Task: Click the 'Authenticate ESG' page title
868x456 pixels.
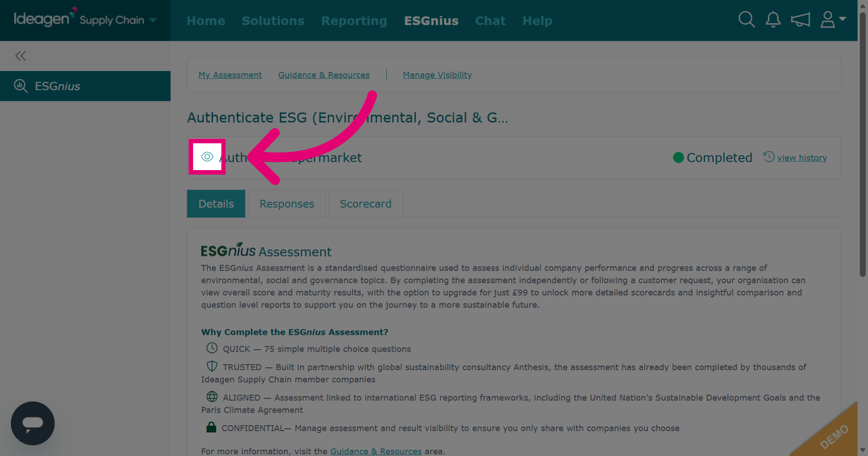Action: [x=348, y=118]
